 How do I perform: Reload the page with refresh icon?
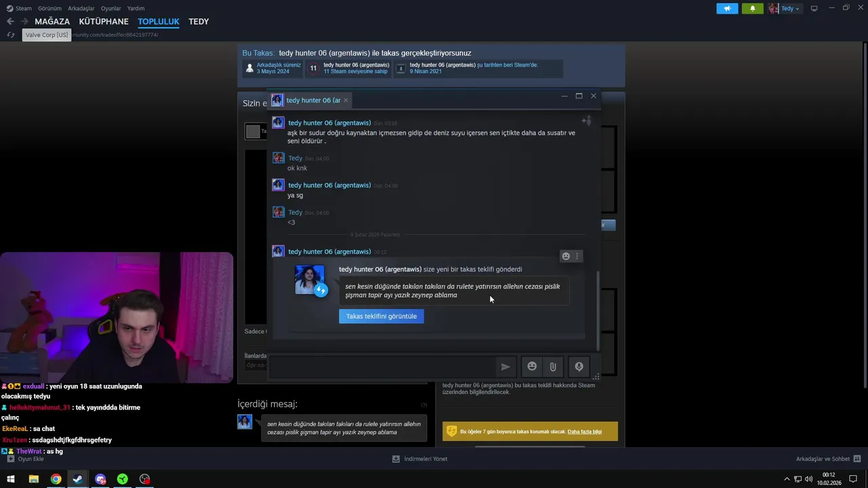pyautogui.click(x=10, y=35)
